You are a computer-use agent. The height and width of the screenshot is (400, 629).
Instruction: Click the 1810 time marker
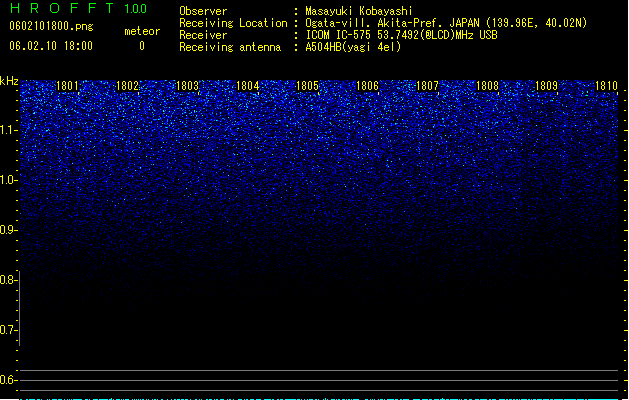(x=606, y=86)
